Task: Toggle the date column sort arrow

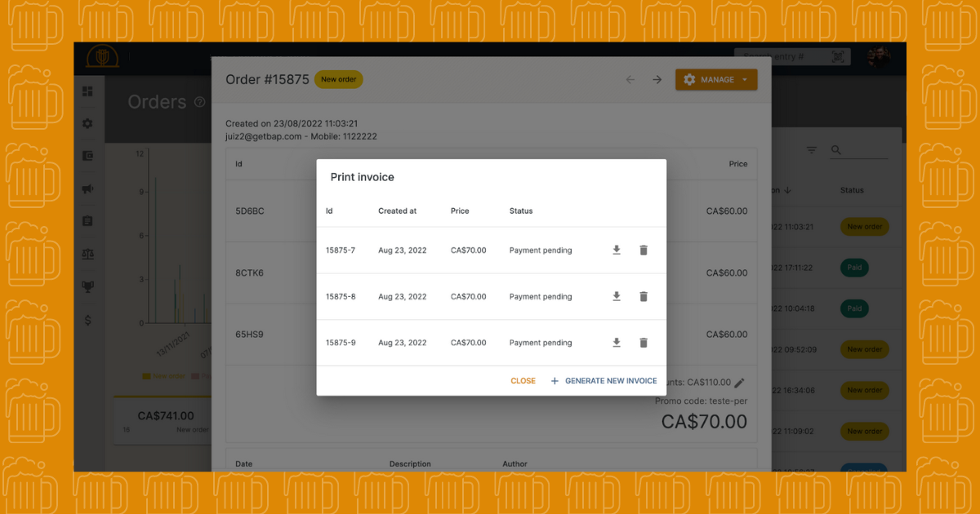Action: [787, 190]
